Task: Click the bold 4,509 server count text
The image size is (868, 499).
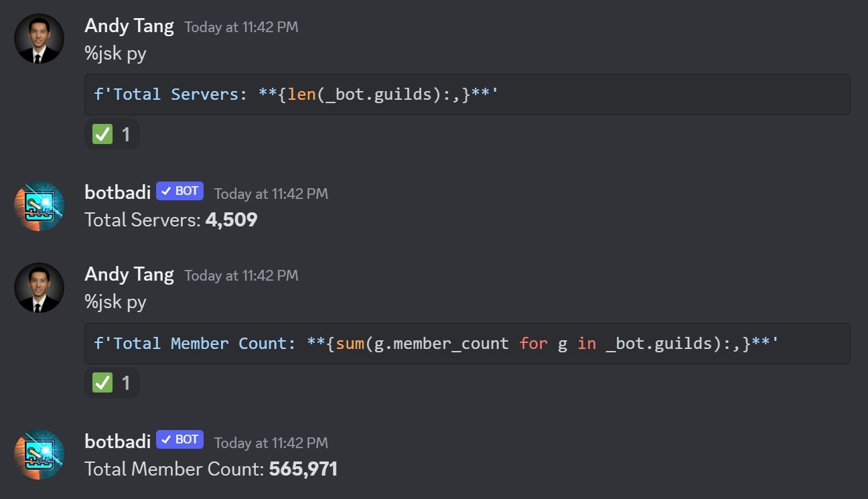Action: [231, 220]
